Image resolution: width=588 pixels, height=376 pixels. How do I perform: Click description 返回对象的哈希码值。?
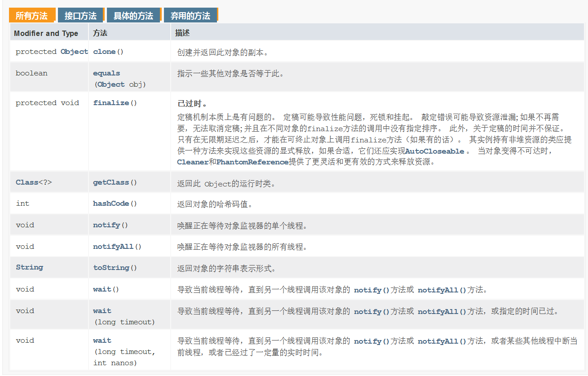pyautogui.click(x=215, y=204)
